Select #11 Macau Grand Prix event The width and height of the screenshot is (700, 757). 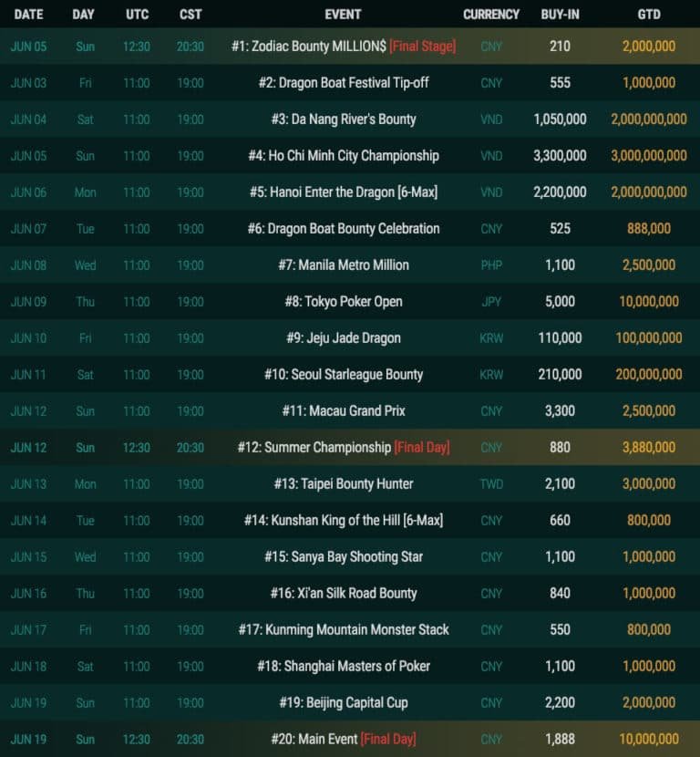coord(343,410)
